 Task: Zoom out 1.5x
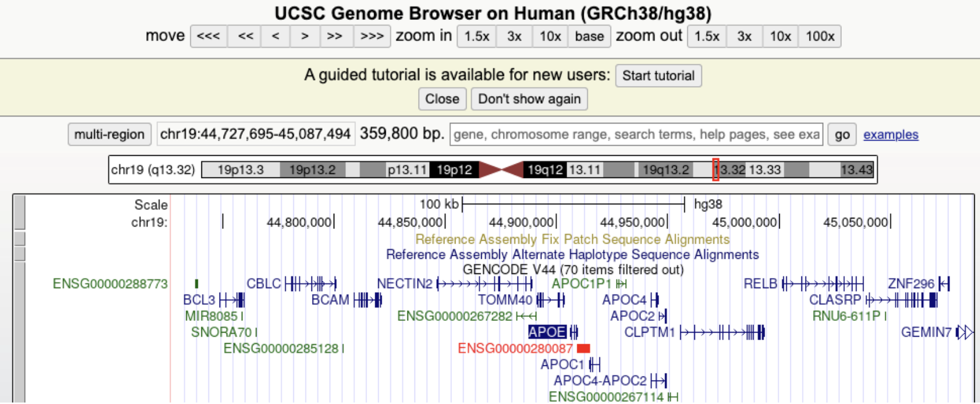(x=707, y=36)
